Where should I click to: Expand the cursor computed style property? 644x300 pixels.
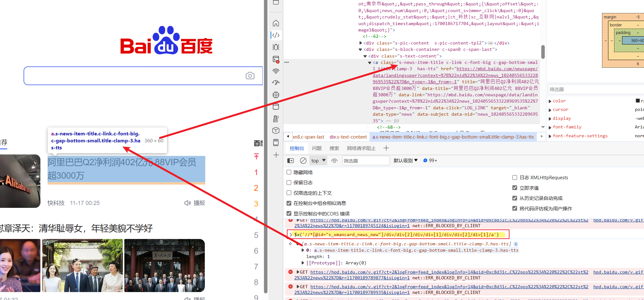pos(550,110)
